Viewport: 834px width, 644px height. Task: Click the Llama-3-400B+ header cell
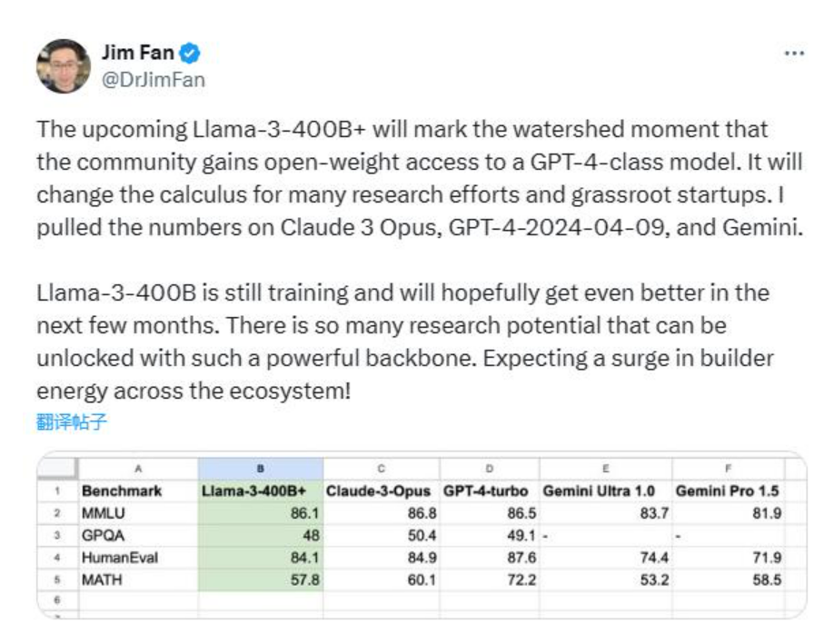(261, 490)
